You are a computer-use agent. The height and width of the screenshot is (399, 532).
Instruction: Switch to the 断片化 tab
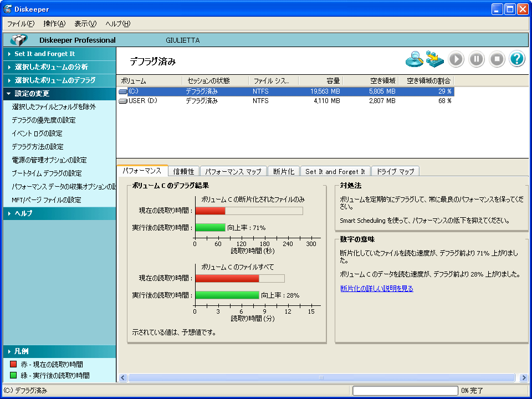[x=284, y=172]
